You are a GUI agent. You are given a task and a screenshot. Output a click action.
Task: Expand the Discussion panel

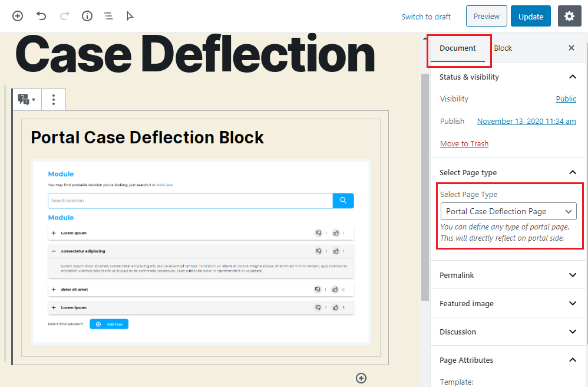508,332
